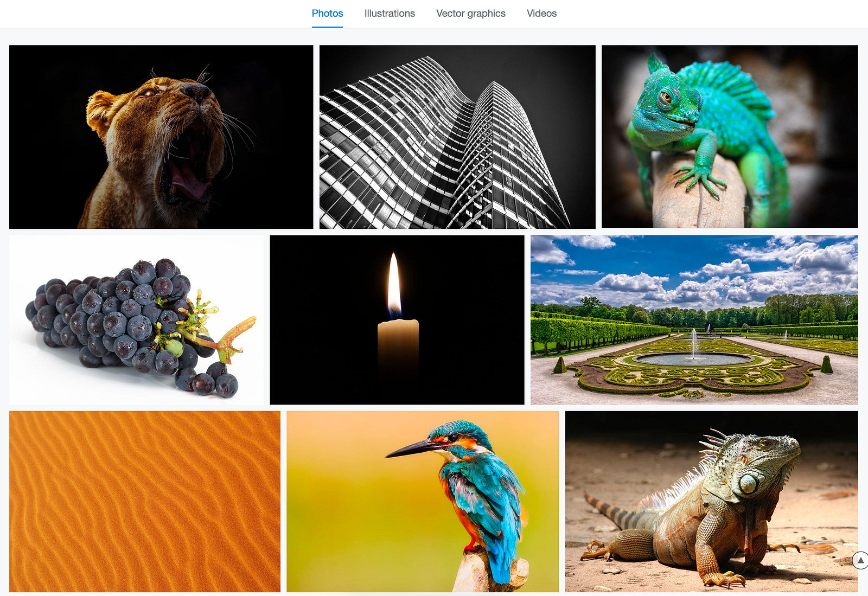Select the orange sand dunes photo
The height and width of the screenshot is (596, 868).
coord(145,502)
